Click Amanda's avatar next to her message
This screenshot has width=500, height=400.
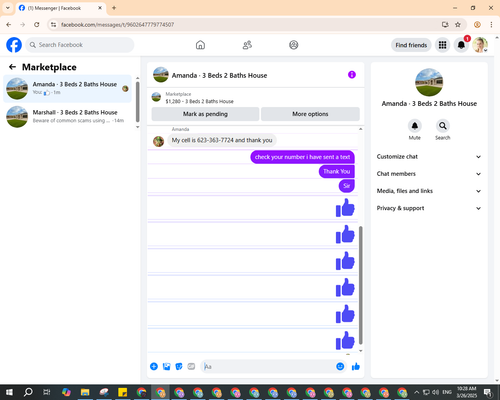tap(158, 141)
